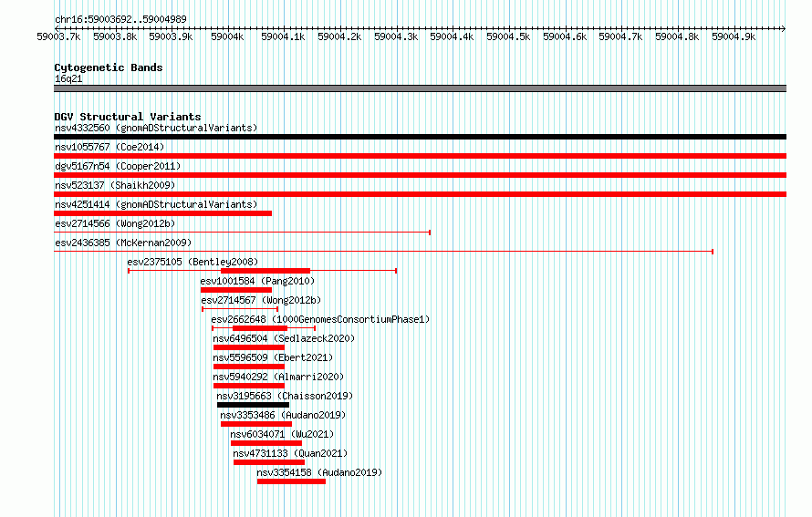
Task: Open esv2662648 1000GenomesConsortiumPhase1 label
Action: (320, 319)
